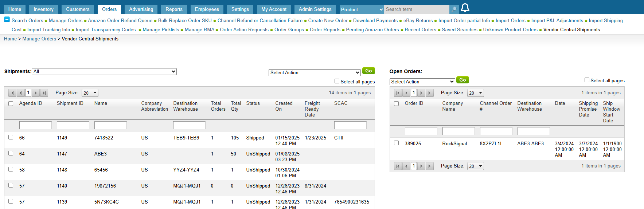Viewport: 644px width, 209px height.
Task: Tick checkbox for order 389025
Action: [397, 143]
